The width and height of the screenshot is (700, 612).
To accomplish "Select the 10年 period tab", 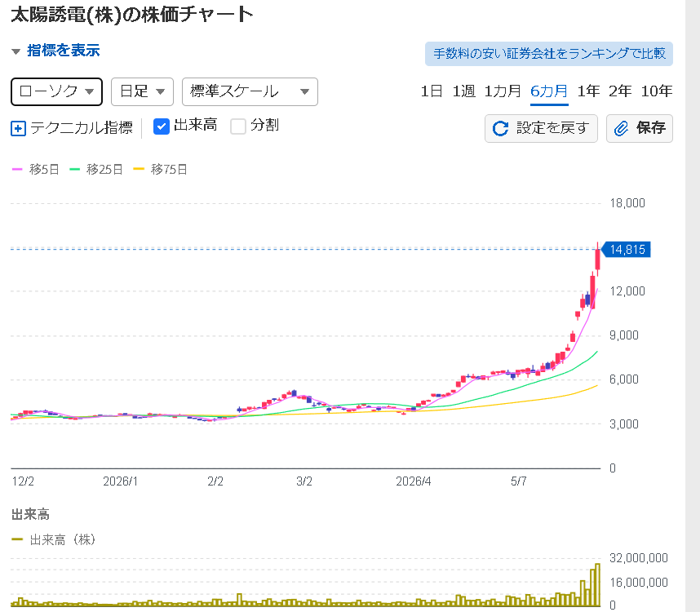I will click(657, 91).
